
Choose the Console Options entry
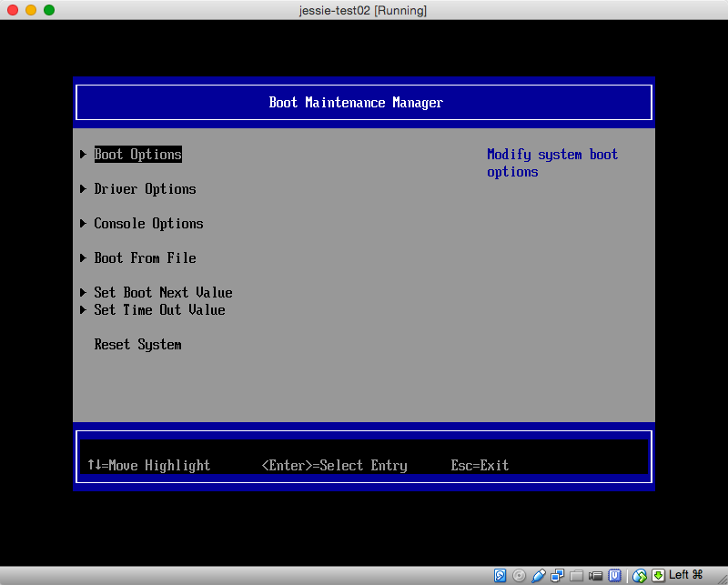148,223
